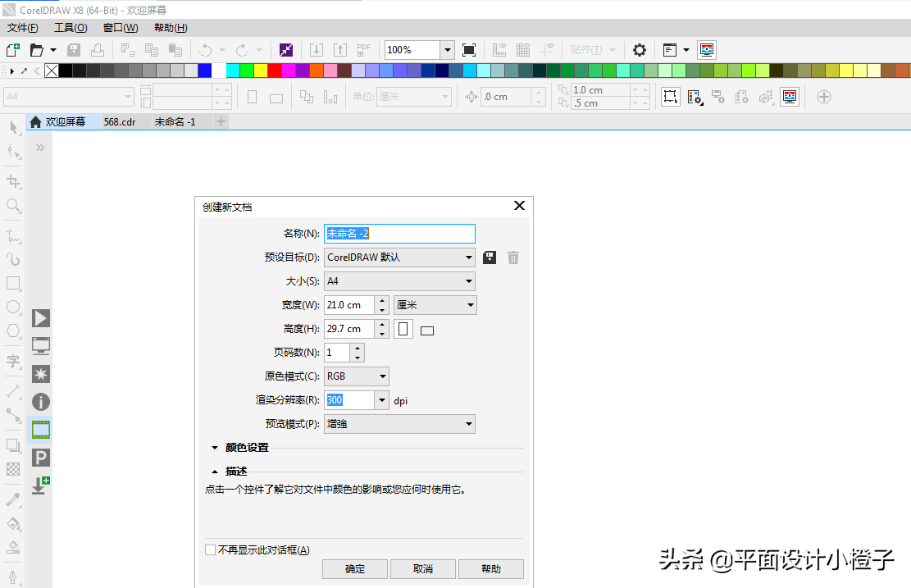
Task: Click the Get Started play icon
Action: click(x=41, y=318)
